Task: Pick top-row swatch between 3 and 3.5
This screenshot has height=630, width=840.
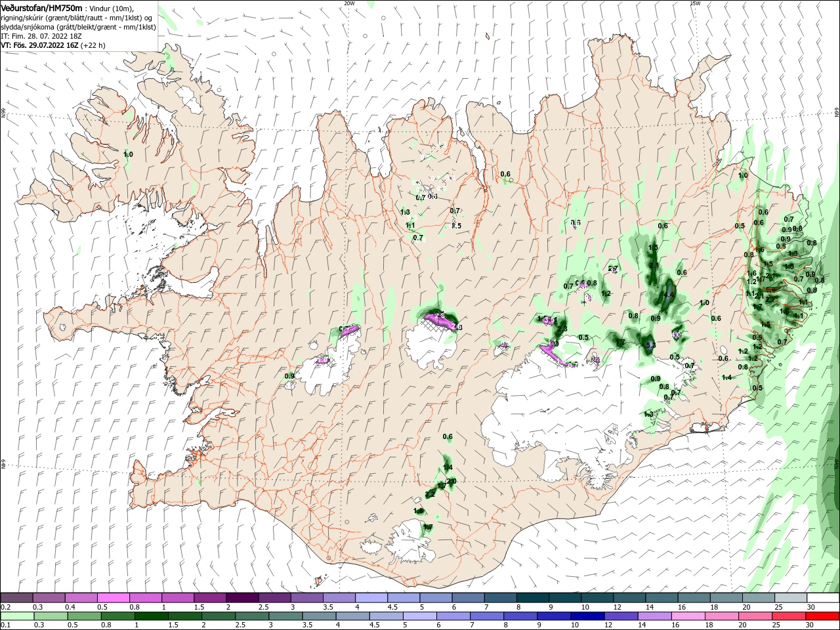Action: (306, 598)
